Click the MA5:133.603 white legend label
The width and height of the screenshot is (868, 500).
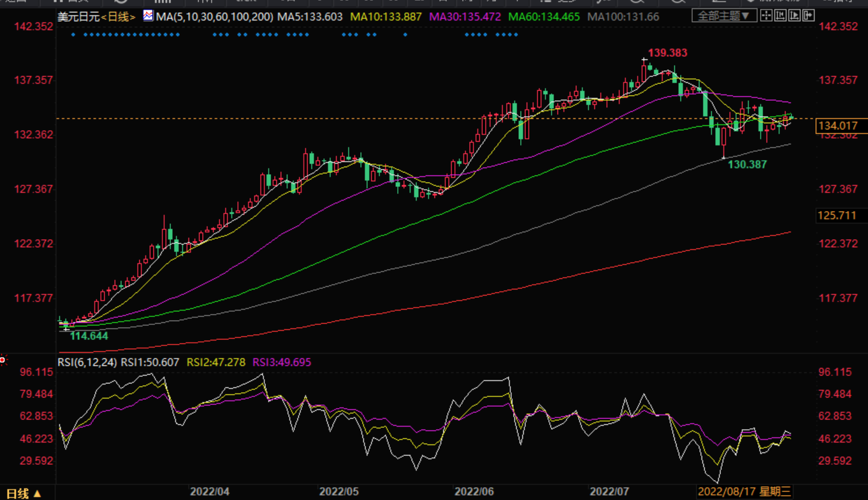(310, 17)
